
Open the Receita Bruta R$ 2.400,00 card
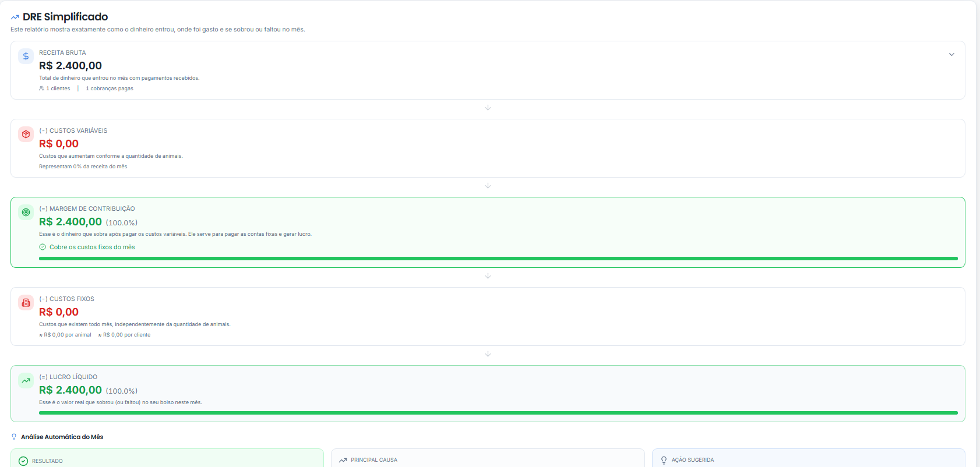click(x=488, y=70)
